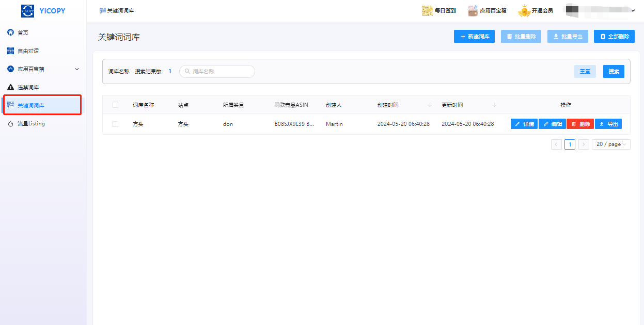644x325 pixels.
Task: Click the 流量Listing flame icon
Action: (10, 124)
